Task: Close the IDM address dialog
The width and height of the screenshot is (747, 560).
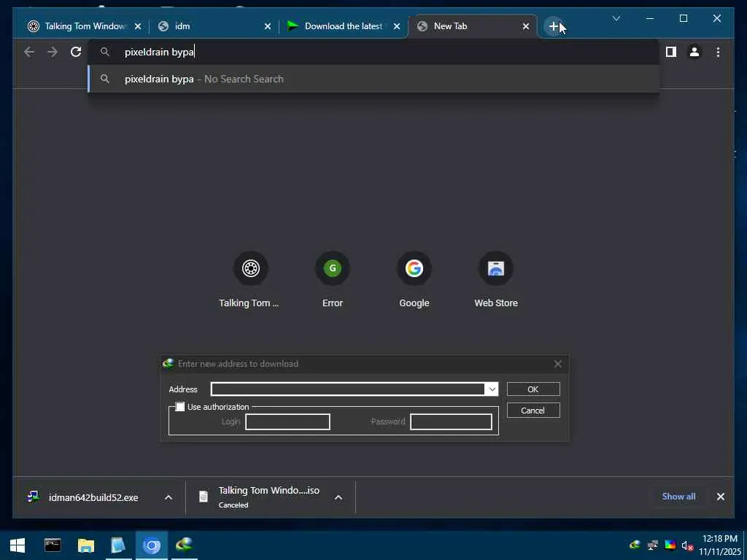Action: pyautogui.click(x=558, y=364)
